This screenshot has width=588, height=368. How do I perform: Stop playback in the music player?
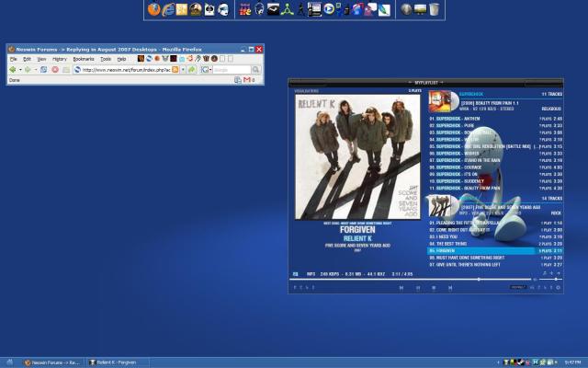point(434,288)
